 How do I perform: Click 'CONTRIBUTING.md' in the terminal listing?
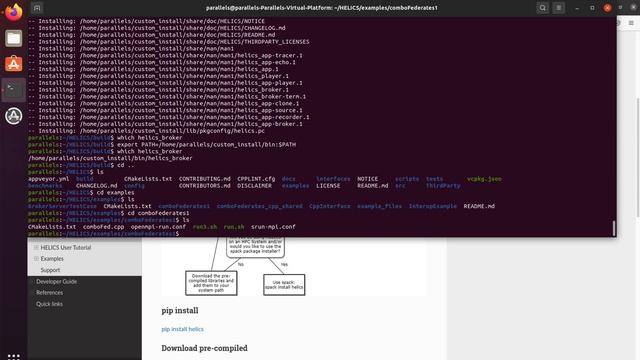[x=204, y=179]
